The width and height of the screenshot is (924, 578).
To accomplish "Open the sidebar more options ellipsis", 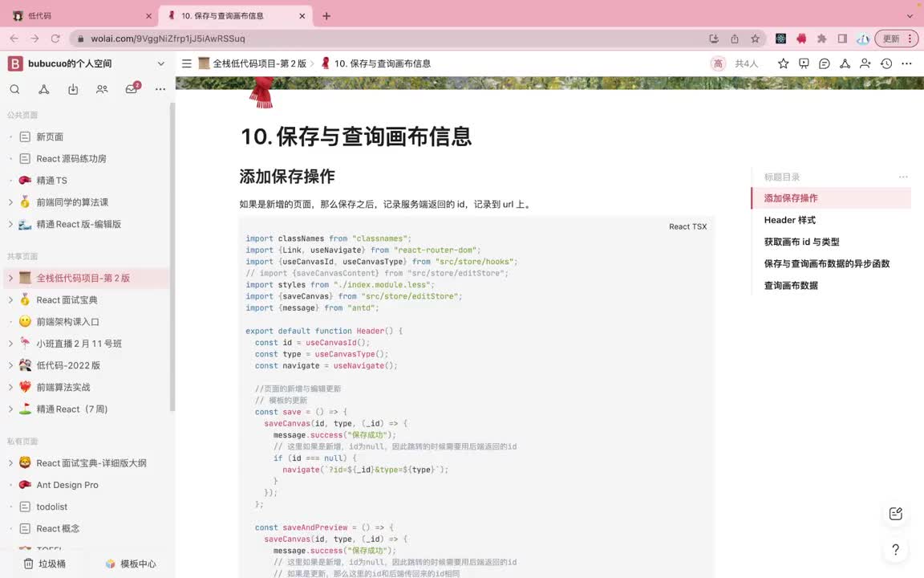I will tap(160, 89).
